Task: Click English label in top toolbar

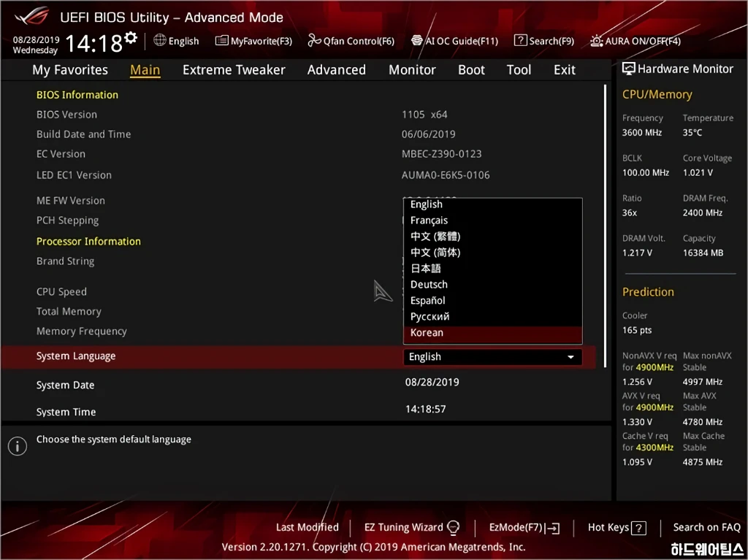Action: click(183, 41)
